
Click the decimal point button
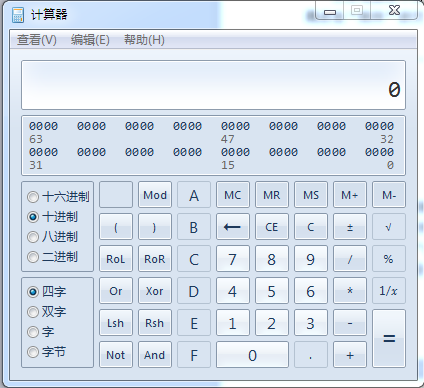click(311, 355)
